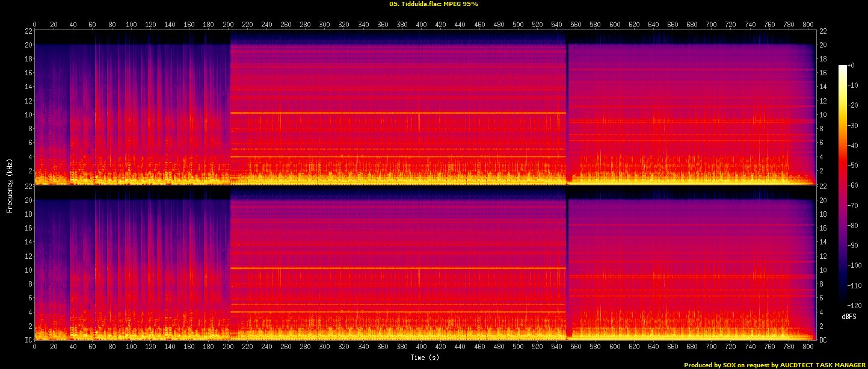Click the bright 10 kHz line in upper channel

tap(397, 113)
